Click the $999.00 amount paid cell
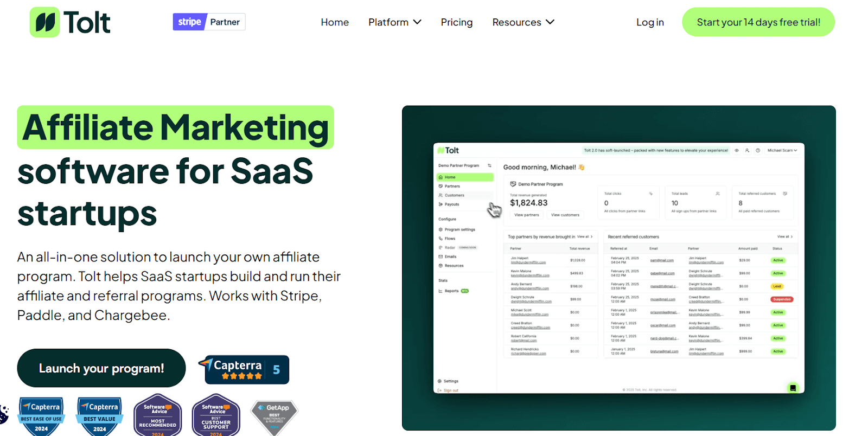Image resolution: width=868 pixels, height=436 pixels. (x=745, y=351)
